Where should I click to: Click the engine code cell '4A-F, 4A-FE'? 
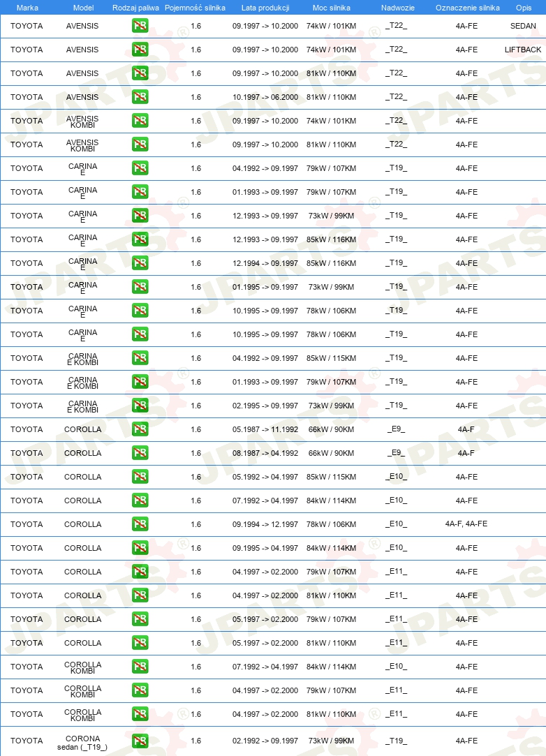point(466,524)
